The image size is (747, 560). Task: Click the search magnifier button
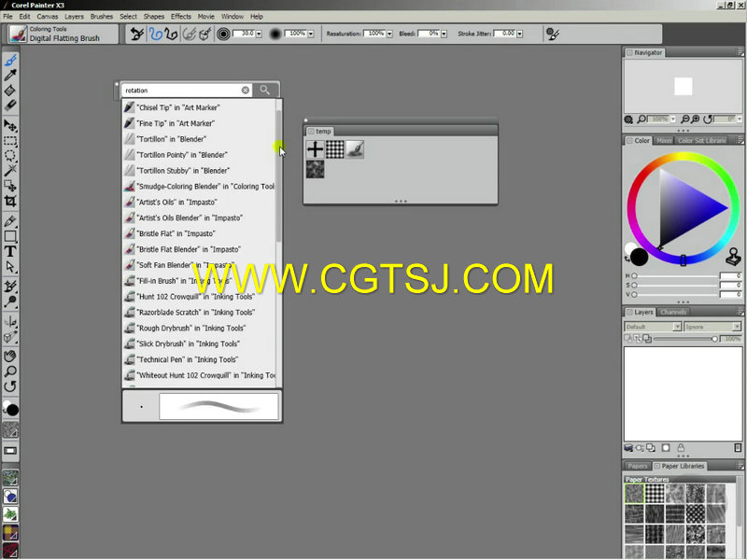(x=265, y=90)
